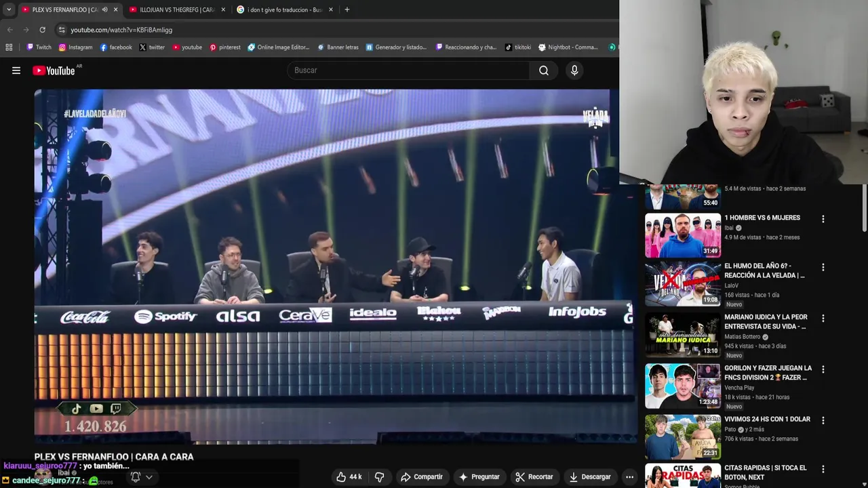This screenshot has height=488, width=868.
Task: Open MARIANO IUDICA interview thumbnail
Action: coord(683,335)
